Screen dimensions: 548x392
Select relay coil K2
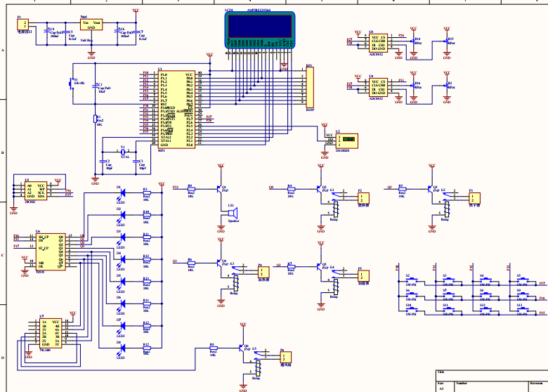pyautogui.click(x=447, y=209)
